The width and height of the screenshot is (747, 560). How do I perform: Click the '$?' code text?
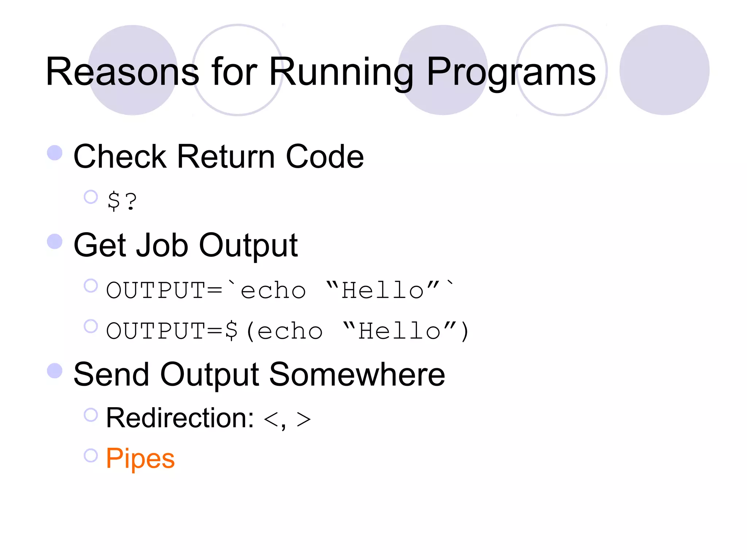pyautogui.click(x=122, y=200)
